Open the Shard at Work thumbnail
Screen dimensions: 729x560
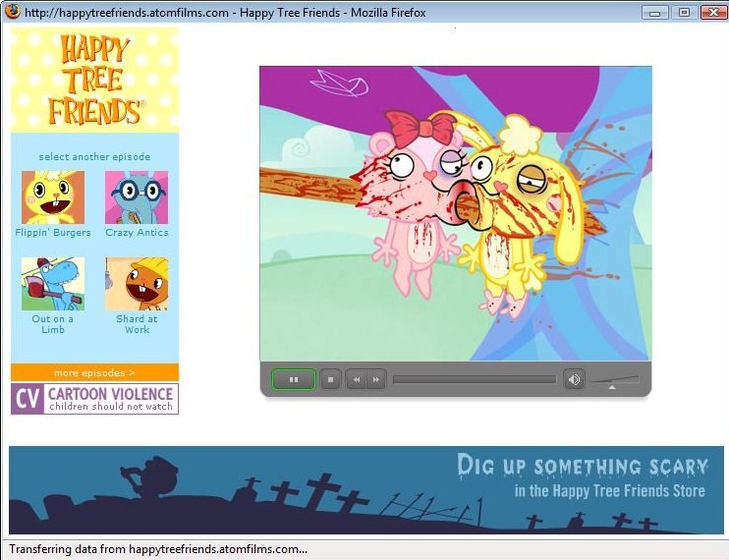click(x=137, y=284)
